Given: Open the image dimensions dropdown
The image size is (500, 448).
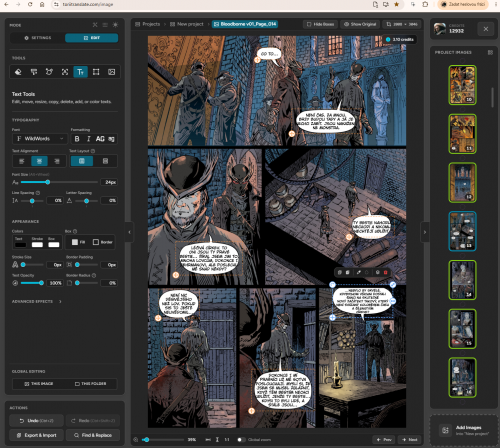Looking at the screenshot, I should coord(402,24).
